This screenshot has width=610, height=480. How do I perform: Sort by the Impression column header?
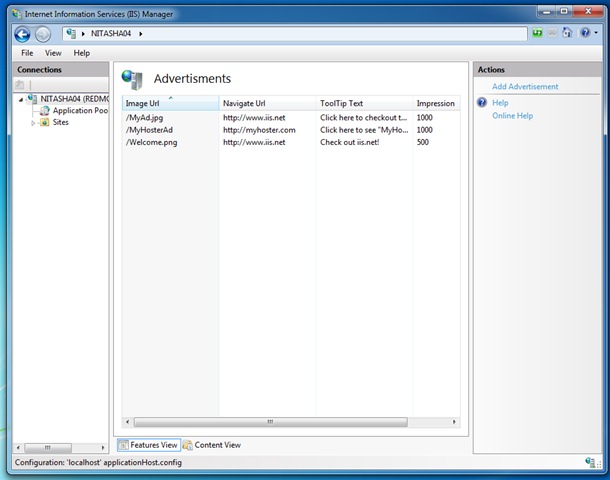(x=436, y=103)
